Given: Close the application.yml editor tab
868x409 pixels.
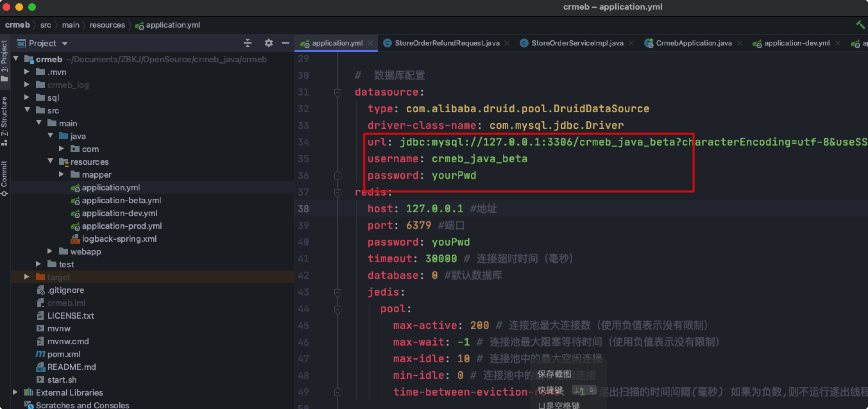Looking at the screenshot, I should 370,43.
